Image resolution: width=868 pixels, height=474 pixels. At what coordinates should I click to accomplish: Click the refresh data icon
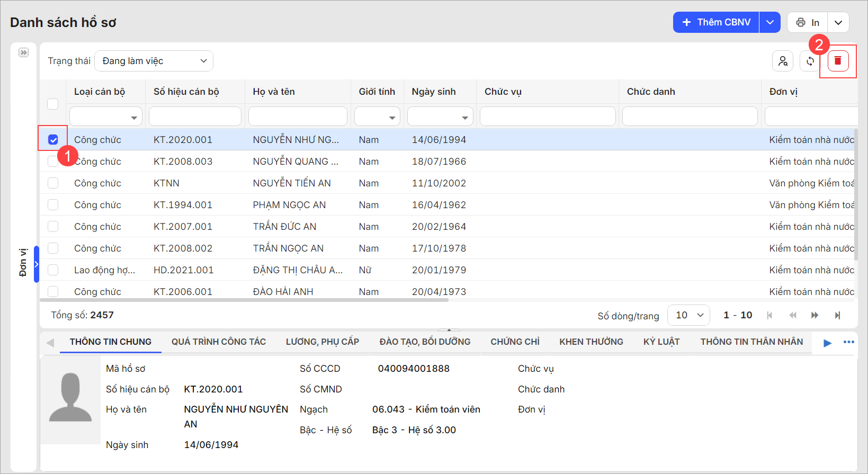click(810, 61)
